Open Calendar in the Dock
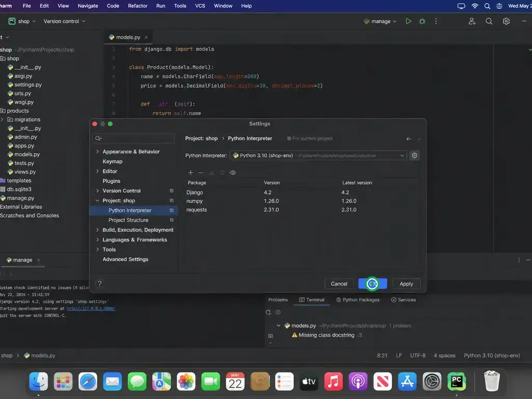The image size is (532, 399). (x=235, y=381)
